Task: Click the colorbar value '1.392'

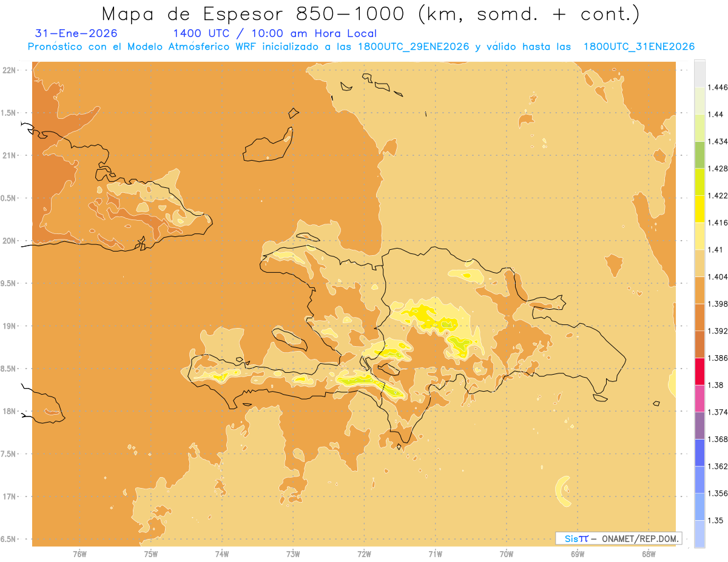Action: (x=718, y=331)
